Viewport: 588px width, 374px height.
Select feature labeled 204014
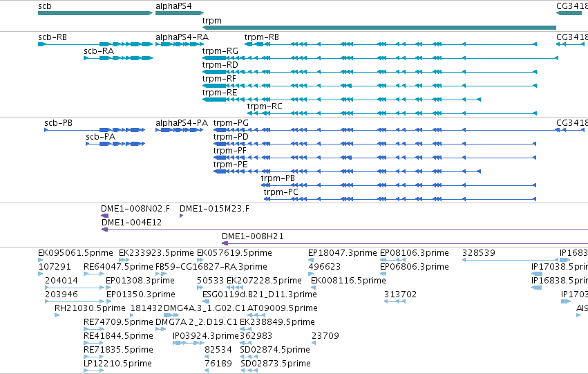tap(61, 281)
